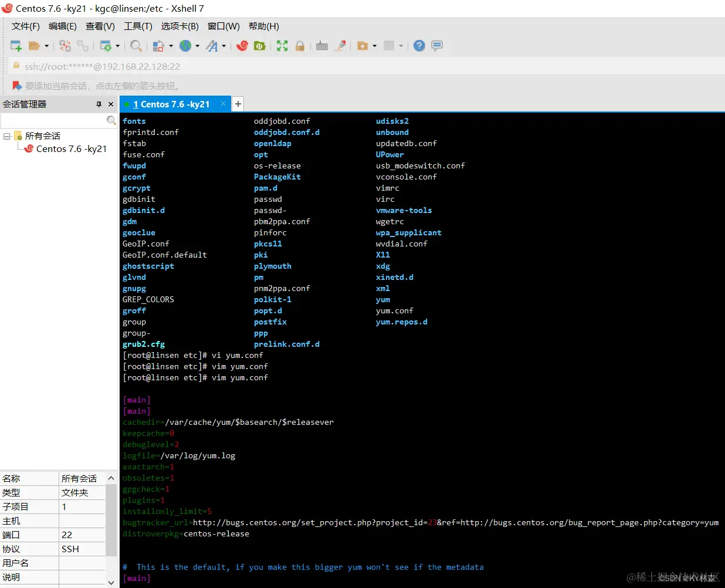Click the virtual keyboard toolbar icon

[321, 46]
